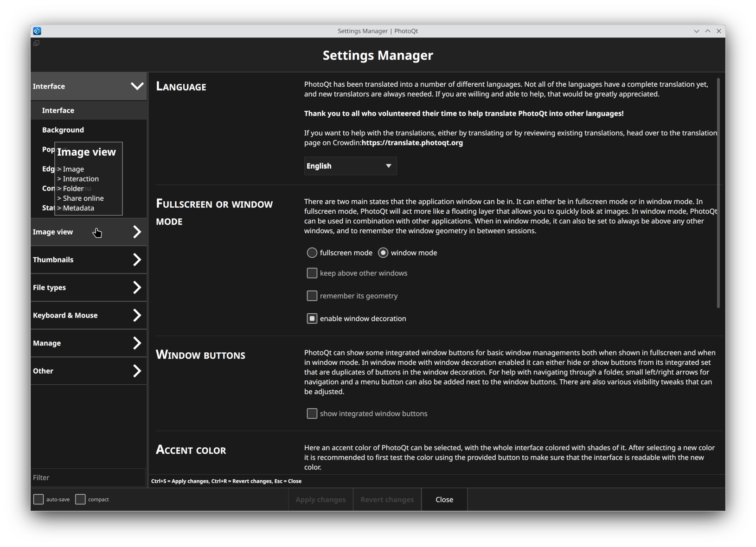The height and width of the screenshot is (547, 756).
Task: Open the translate.photoqt.org link
Action: click(412, 143)
